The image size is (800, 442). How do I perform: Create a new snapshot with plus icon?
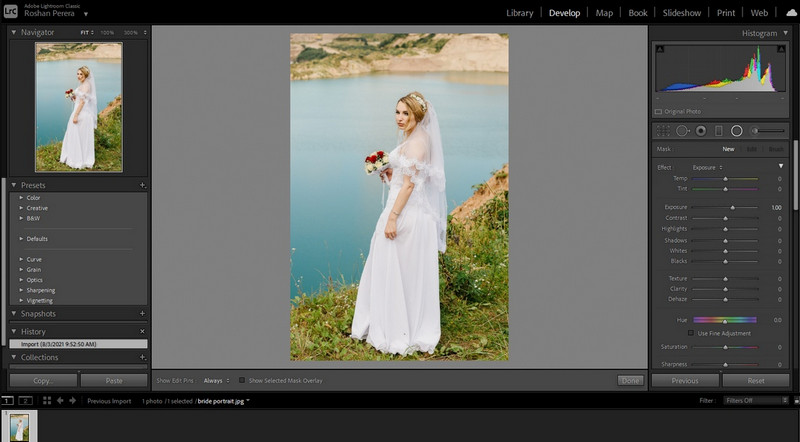[x=143, y=313]
